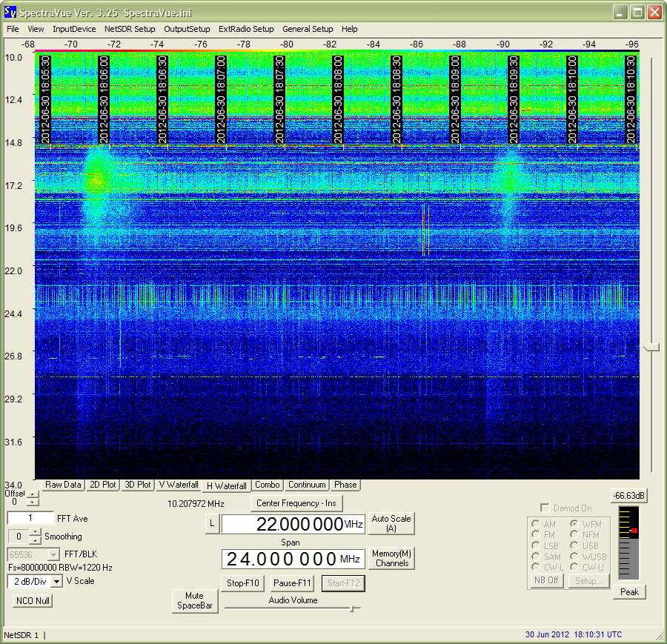Select the CW-U radio button
Screen dimensions: 667x644
[x=574, y=567]
